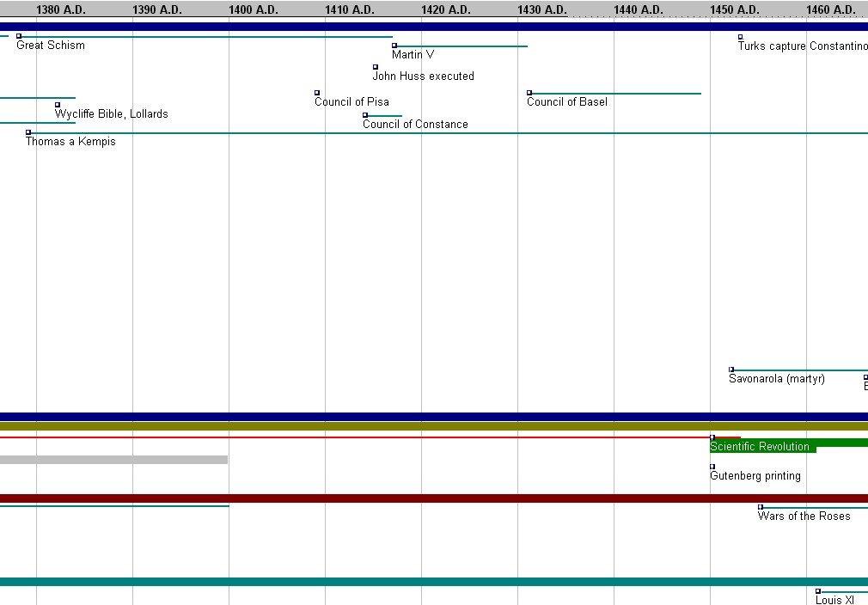Select Turks capture Constantinople event
Image resolution: width=868 pixels, height=605 pixels.
[802, 46]
